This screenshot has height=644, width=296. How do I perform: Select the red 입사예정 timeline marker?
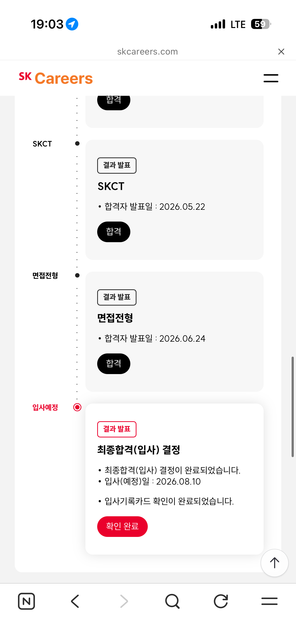click(77, 407)
